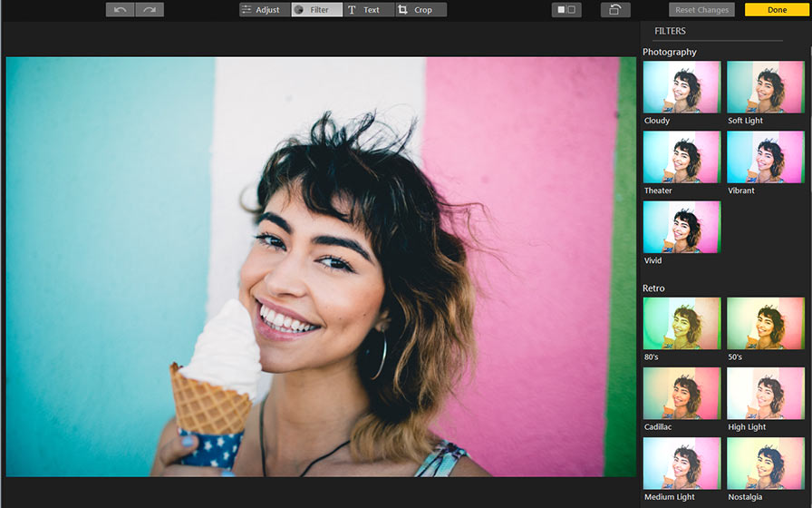Apply the High Light filter thumbnail

[x=766, y=394]
